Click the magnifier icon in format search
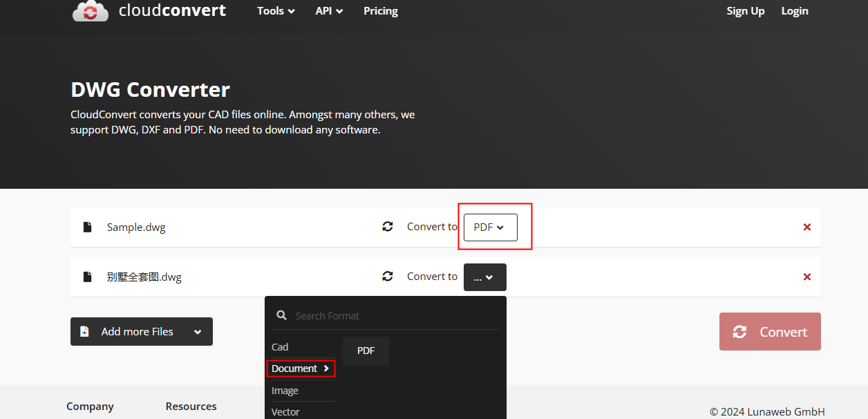 click(x=281, y=315)
